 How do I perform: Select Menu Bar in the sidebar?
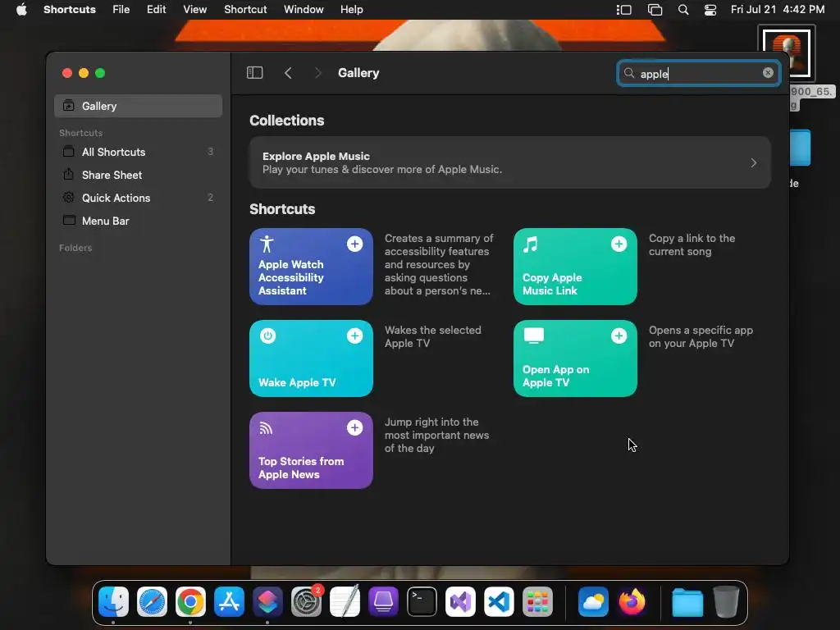(x=138, y=221)
